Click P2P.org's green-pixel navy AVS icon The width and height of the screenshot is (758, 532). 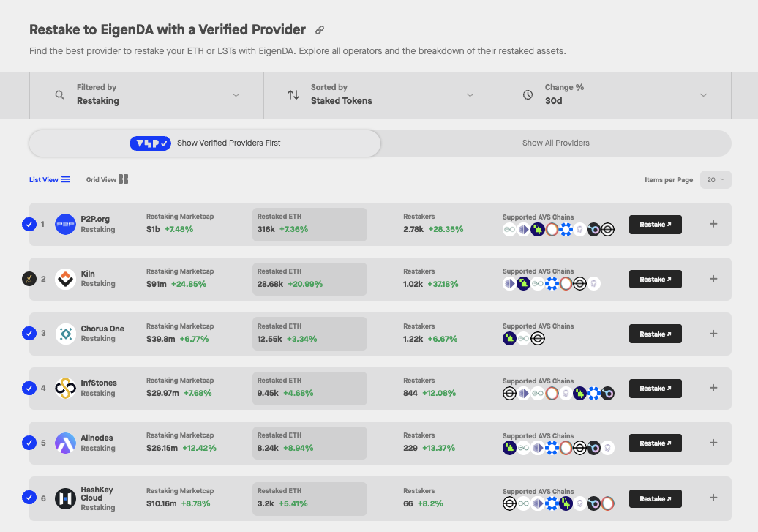tap(538, 229)
